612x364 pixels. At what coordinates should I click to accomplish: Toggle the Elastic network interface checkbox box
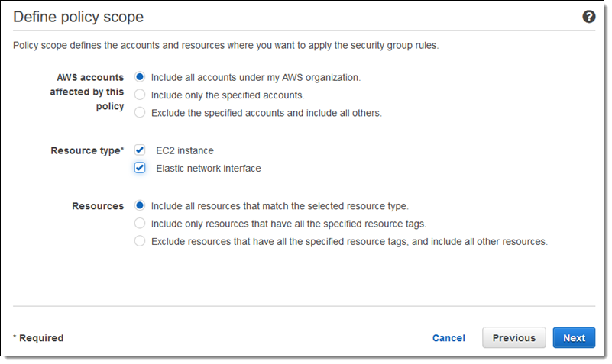coord(140,168)
